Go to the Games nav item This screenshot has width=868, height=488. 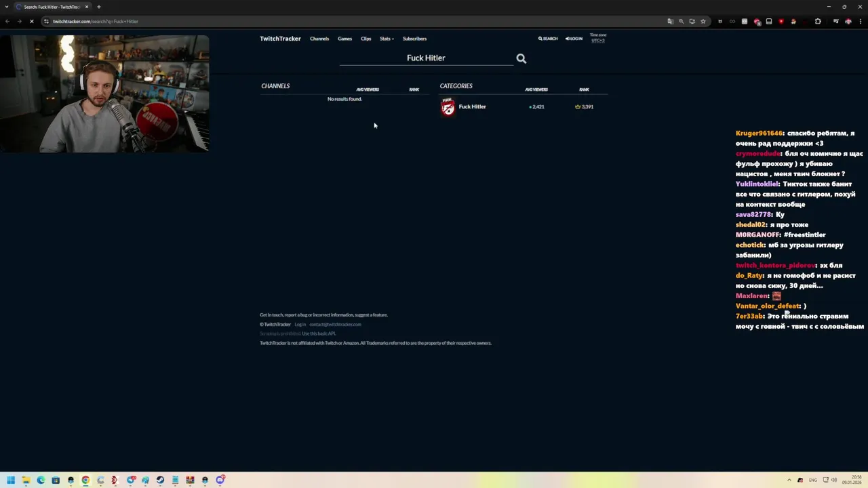point(344,39)
